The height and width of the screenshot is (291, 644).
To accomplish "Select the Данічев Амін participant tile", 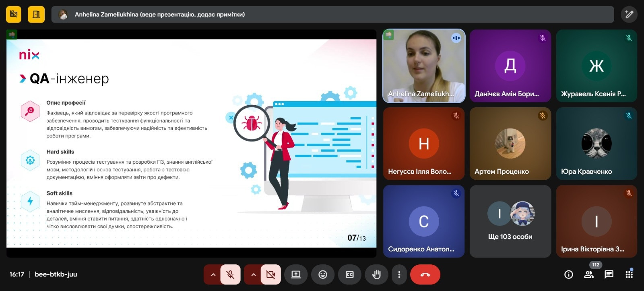I will tap(510, 66).
